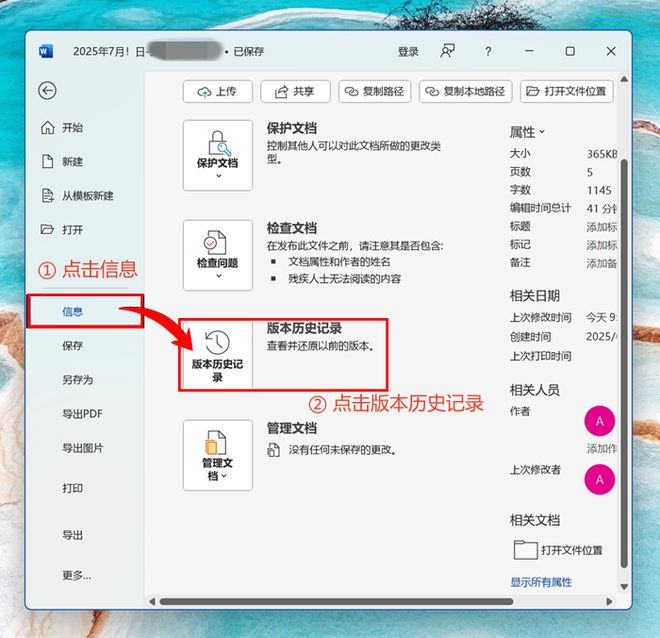Click the question mark help icon
Viewport: 660px width, 638px height.
click(488, 51)
